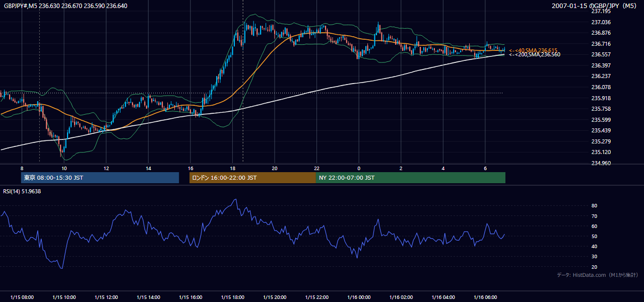Viewport: 644px width, 302px height.
Task: Click price axis value 236.876
Action: [x=600, y=33]
